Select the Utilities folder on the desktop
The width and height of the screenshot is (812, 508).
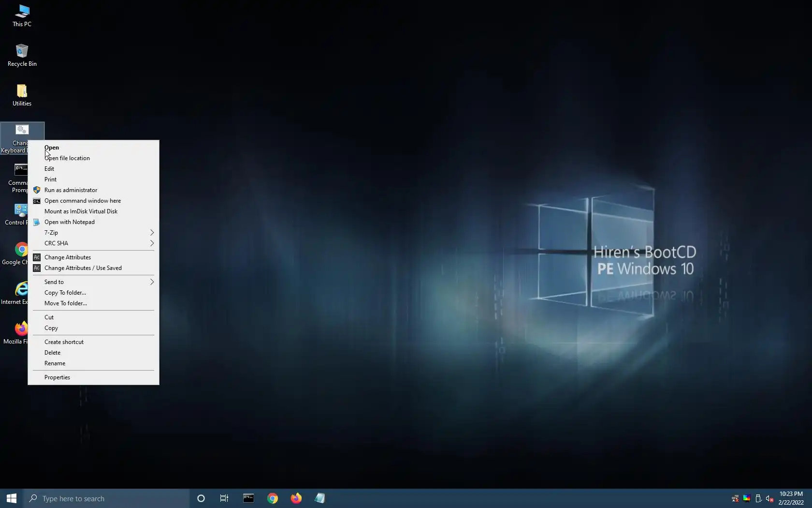click(x=22, y=95)
